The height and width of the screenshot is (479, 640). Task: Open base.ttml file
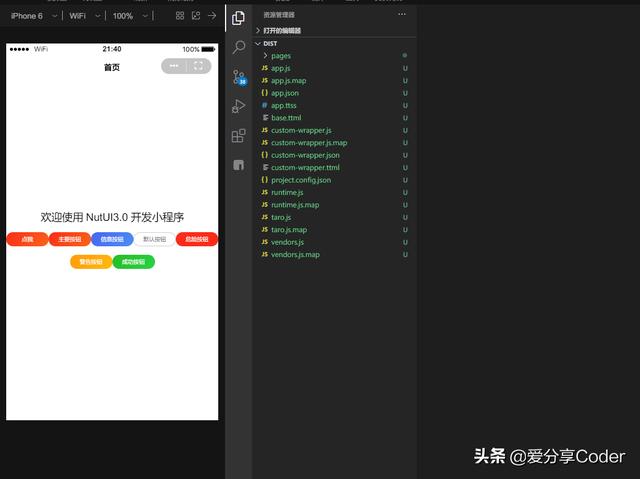coord(334,118)
